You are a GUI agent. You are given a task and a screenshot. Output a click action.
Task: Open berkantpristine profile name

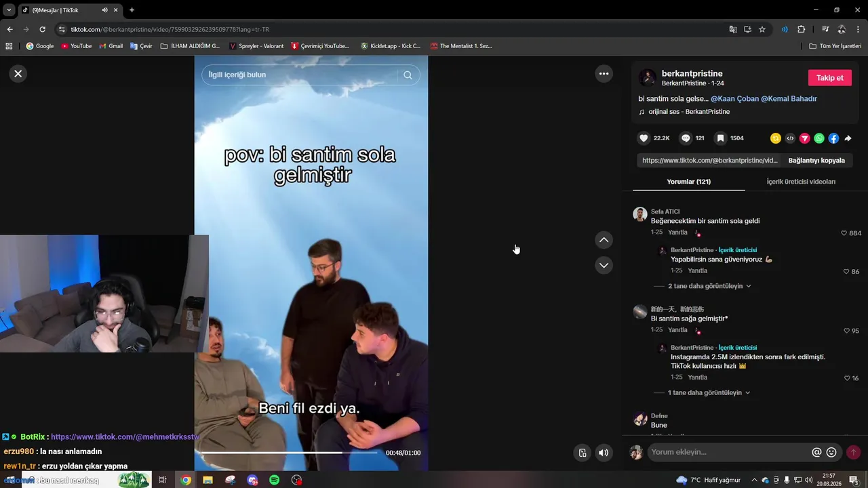pos(692,73)
